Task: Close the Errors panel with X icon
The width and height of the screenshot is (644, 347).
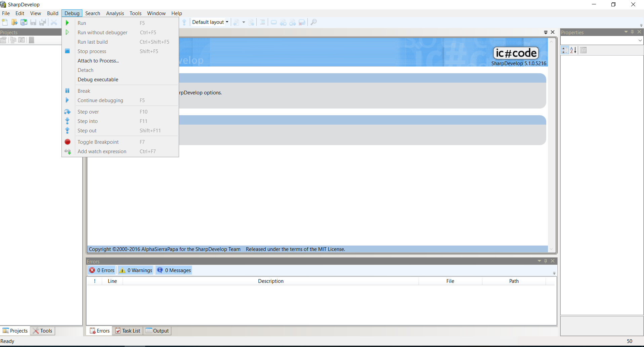Action: pyautogui.click(x=553, y=261)
